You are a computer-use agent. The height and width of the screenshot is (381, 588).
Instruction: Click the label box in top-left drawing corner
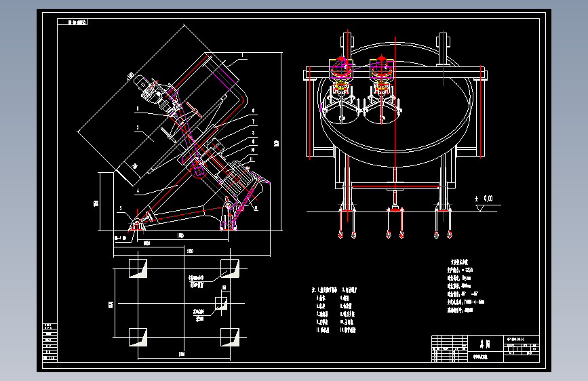[x=73, y=22]
